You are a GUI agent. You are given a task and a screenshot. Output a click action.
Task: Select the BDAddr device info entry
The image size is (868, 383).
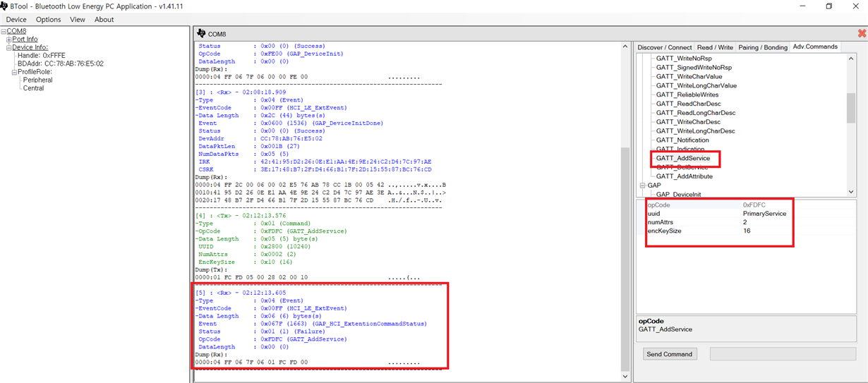point(60,63)
